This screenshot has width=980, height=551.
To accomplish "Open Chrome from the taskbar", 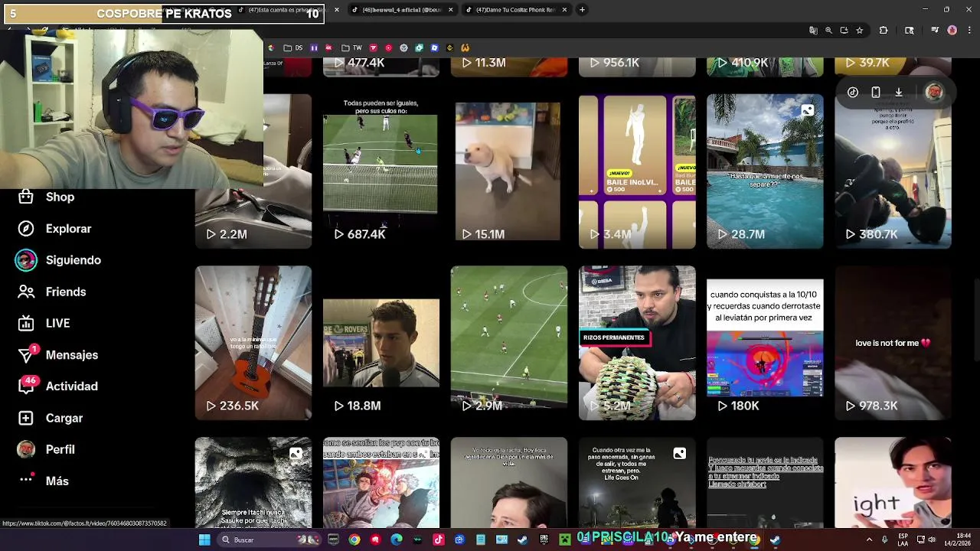I will pos(354,540).
